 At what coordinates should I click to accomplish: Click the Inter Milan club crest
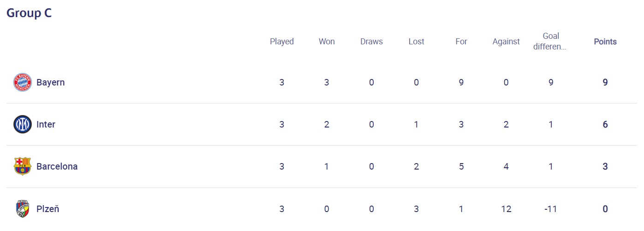(x=22, y=124)
